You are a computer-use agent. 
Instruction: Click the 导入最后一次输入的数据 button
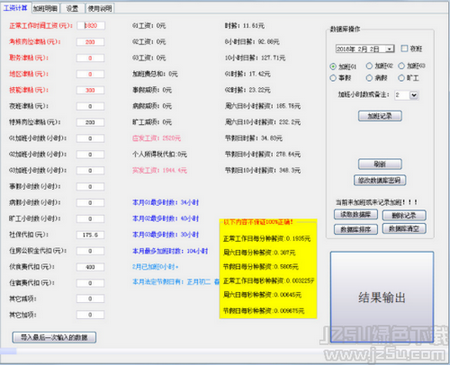[54, 337]
